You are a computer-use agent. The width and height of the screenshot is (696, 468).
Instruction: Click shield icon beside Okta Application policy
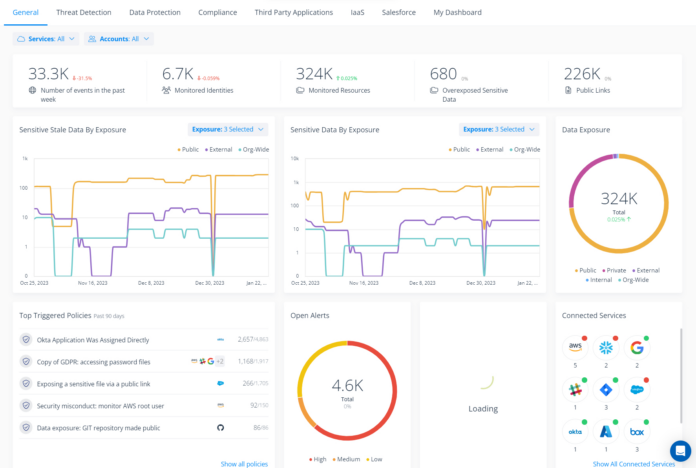pyautogui.click(x=26, y=340)
